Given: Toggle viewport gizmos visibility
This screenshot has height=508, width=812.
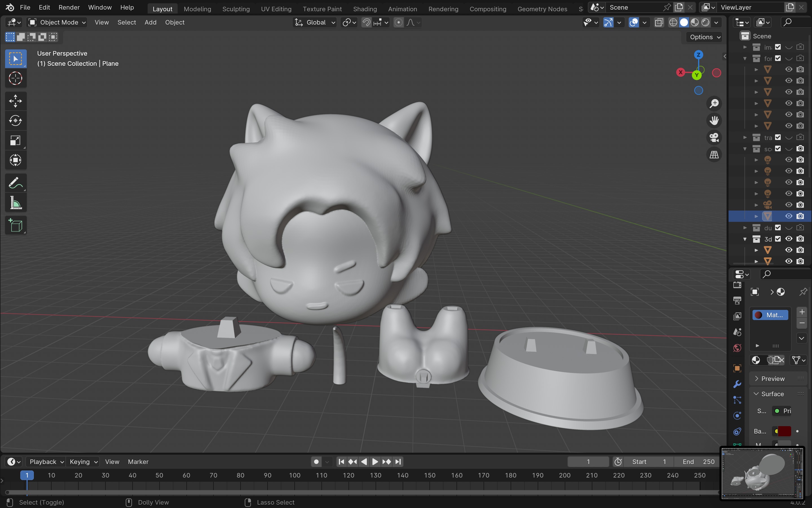Looking at the screenshot, I should coord(608,23).
